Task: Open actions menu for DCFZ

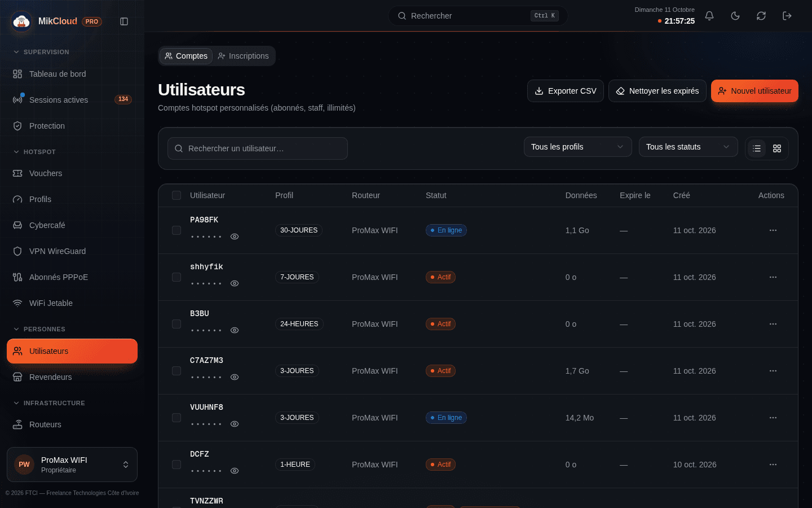Action: pyautogui.click(x=773, y=465)
